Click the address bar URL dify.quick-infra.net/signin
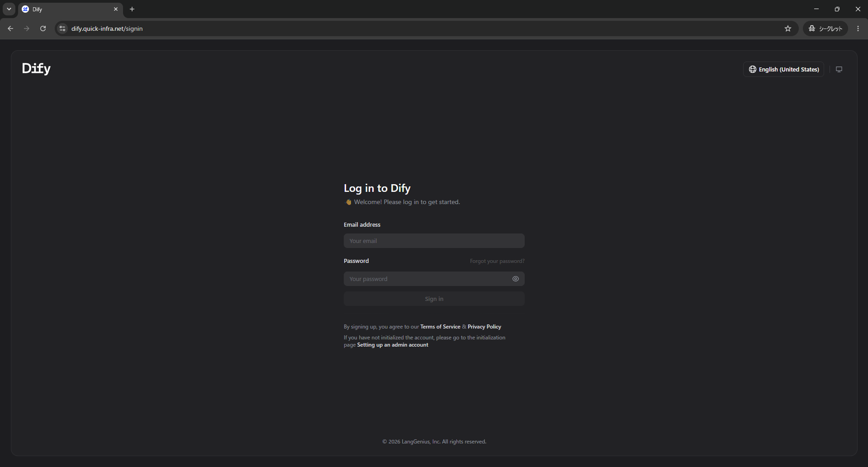868x467 pixels. click(107, 29)
